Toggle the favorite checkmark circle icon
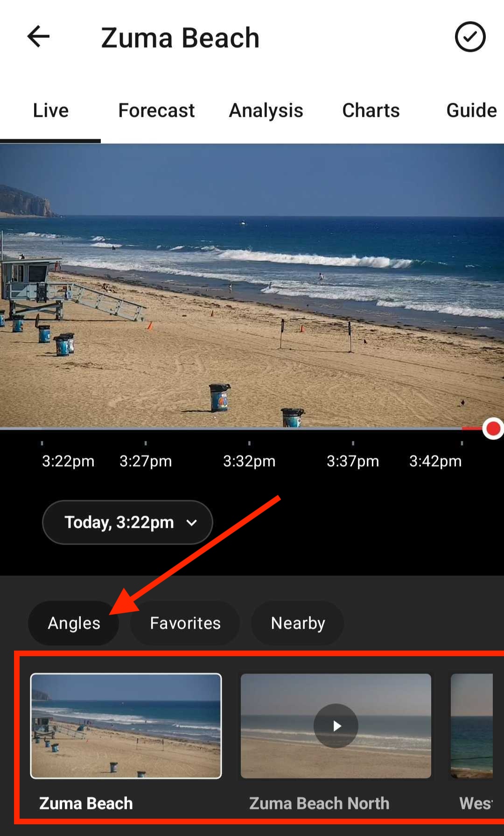The height and width of the screenshot is (836, 504). point(470,37)
